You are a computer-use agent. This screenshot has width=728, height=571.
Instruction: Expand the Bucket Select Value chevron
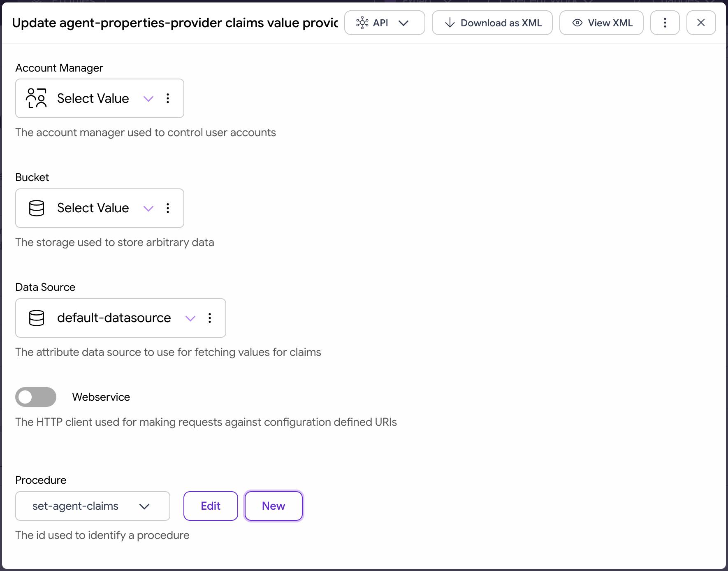148,208
